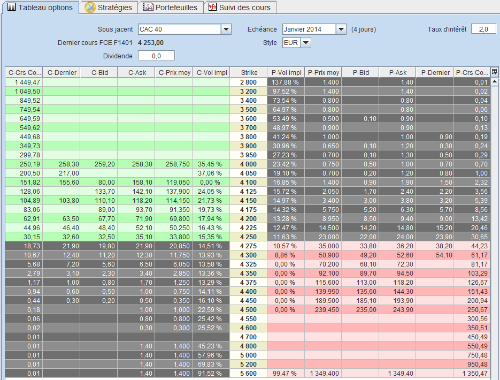Viewport: 500px width, 380px height.
Task: Click the Portefeuilles tab icon
Action: (148, 7)
